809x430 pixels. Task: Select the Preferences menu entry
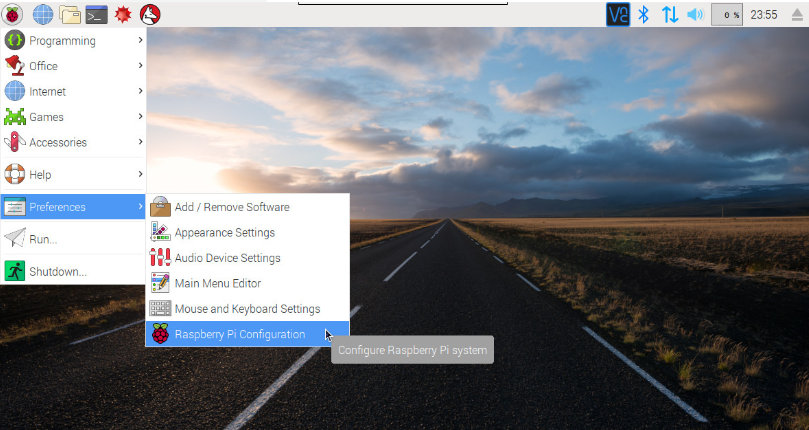click(x=73, y=206)
